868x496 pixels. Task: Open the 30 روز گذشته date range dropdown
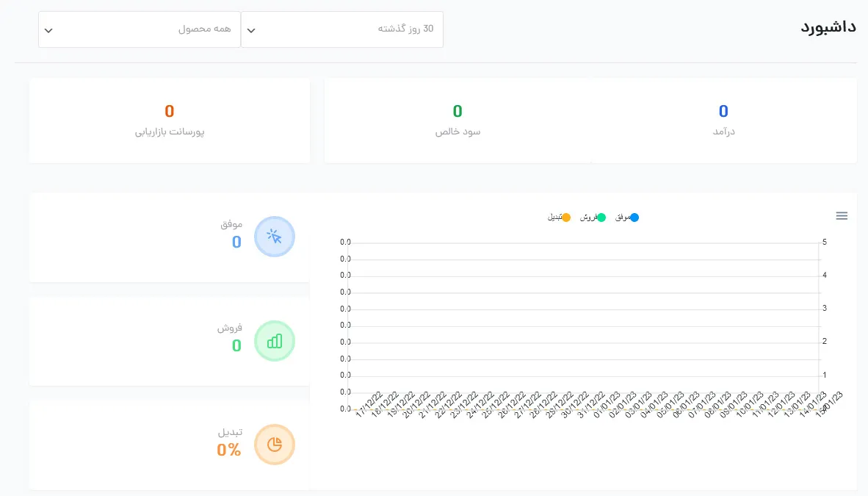pyautogui.click(x=342, y=29)
